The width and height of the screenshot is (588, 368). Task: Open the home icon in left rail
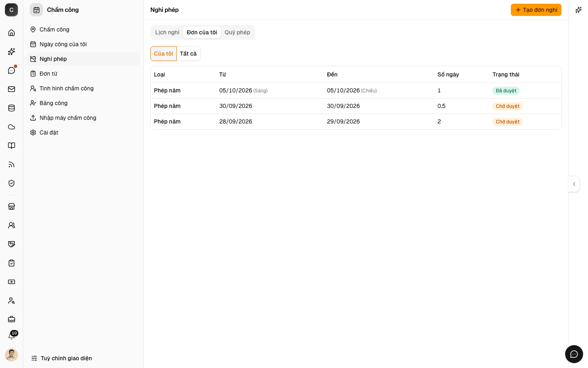(11, 33)
